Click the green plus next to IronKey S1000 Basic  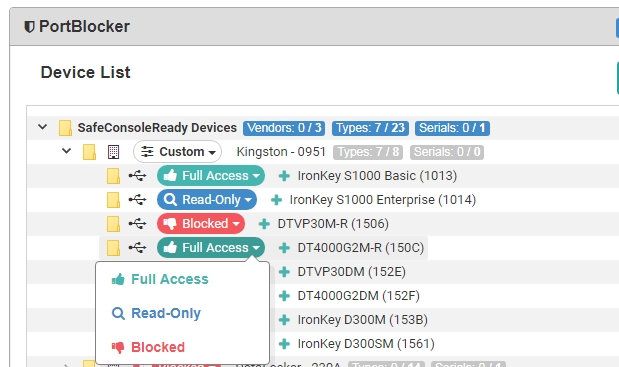(x=284, y=176)
